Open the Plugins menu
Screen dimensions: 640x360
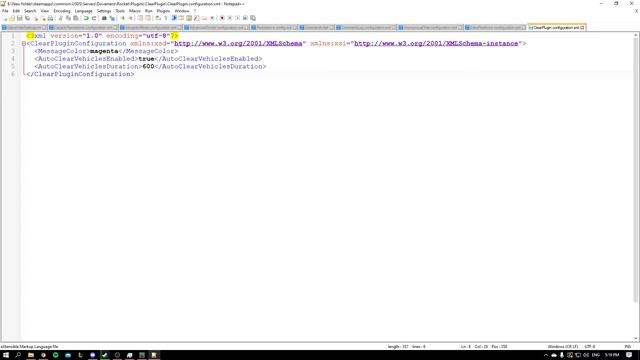163,11
